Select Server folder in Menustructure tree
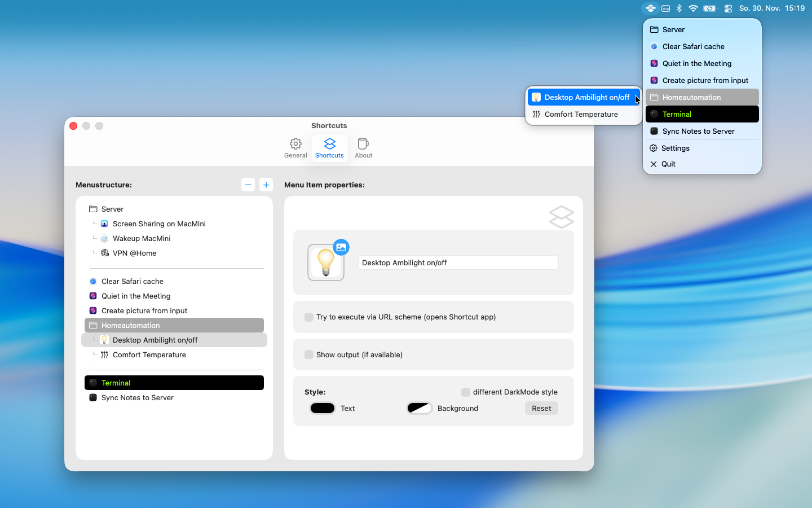This screenshot has height=508, width=812. click(x=112, y=209)
